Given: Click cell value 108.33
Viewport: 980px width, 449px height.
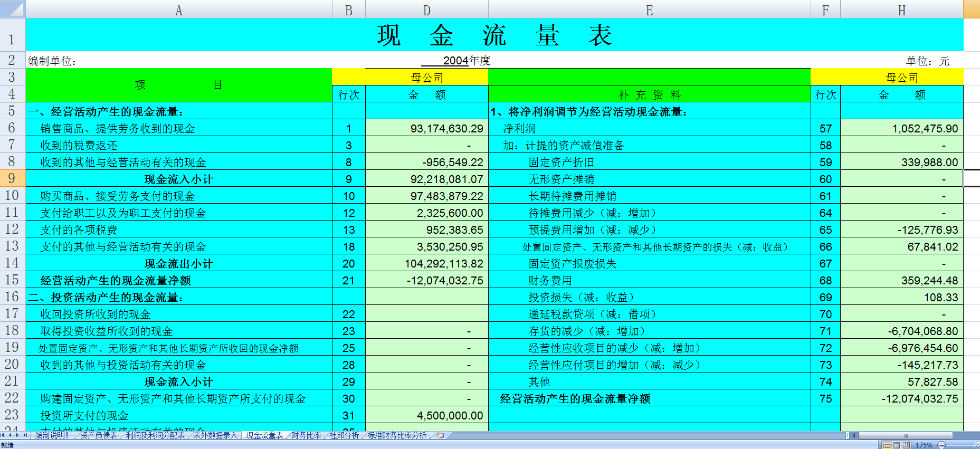Looking at the screenshot, I should click(902, 297).
